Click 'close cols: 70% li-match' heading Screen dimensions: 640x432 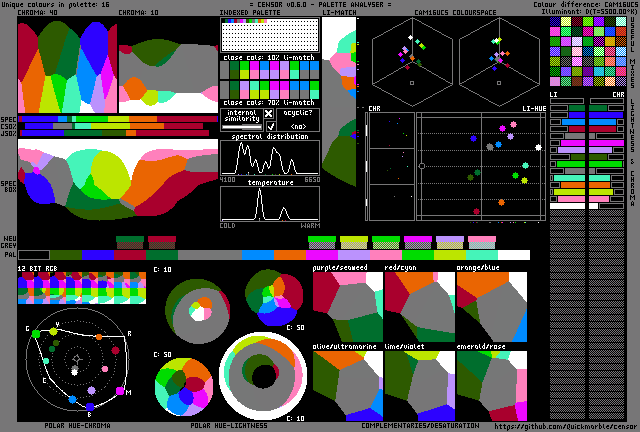pyautogui.click(x=269, y=102)
